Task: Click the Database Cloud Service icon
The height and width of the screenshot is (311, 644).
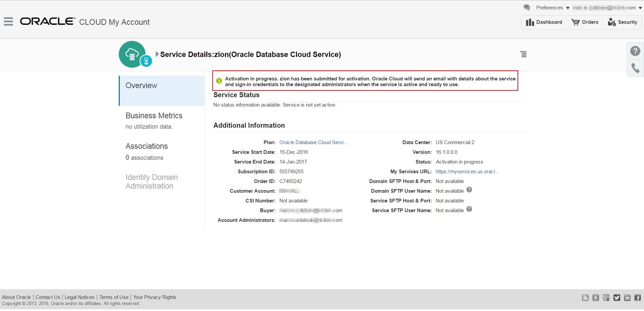Action: click(x=132, y=54)
